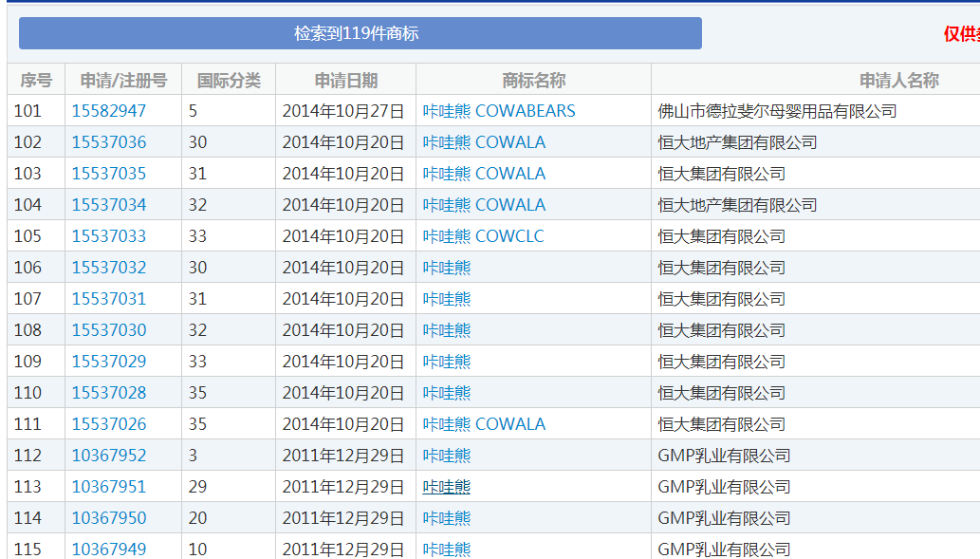The image size is (980, 559).
Task: Open registration number 15582947
Action: point(109,111)
